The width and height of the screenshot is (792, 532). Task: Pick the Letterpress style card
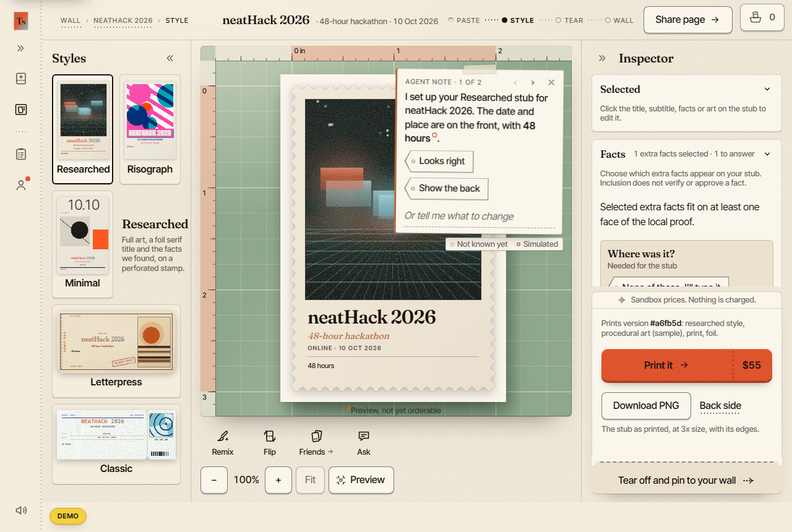click(x=116, y=351)
